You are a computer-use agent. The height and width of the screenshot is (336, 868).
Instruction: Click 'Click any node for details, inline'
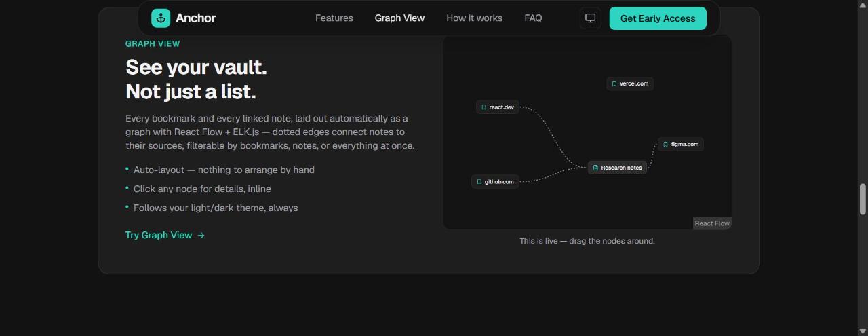click(202, 189)
